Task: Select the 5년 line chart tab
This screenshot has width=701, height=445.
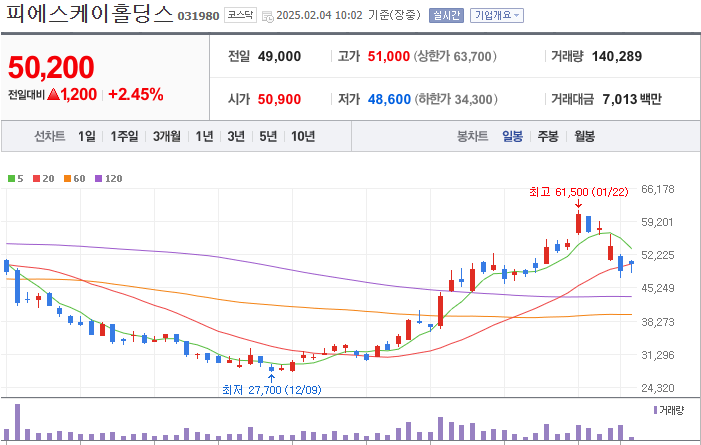Action: (268, 136)
